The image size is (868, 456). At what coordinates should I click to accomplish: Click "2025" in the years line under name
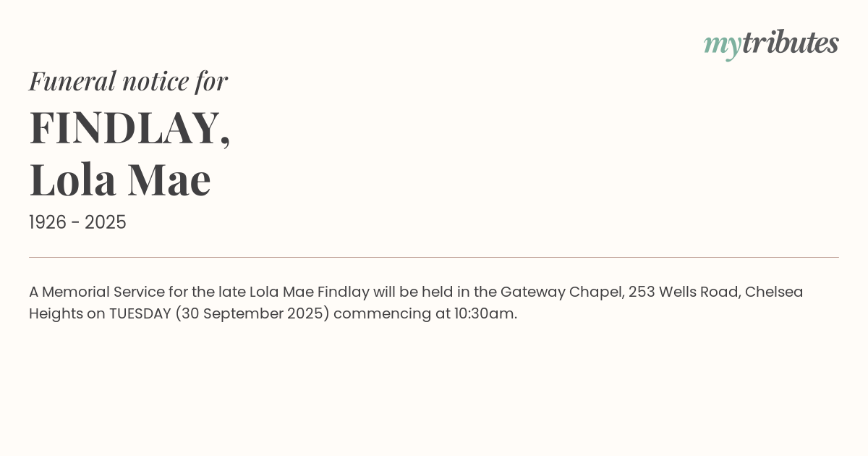click(x=106, y=222)
